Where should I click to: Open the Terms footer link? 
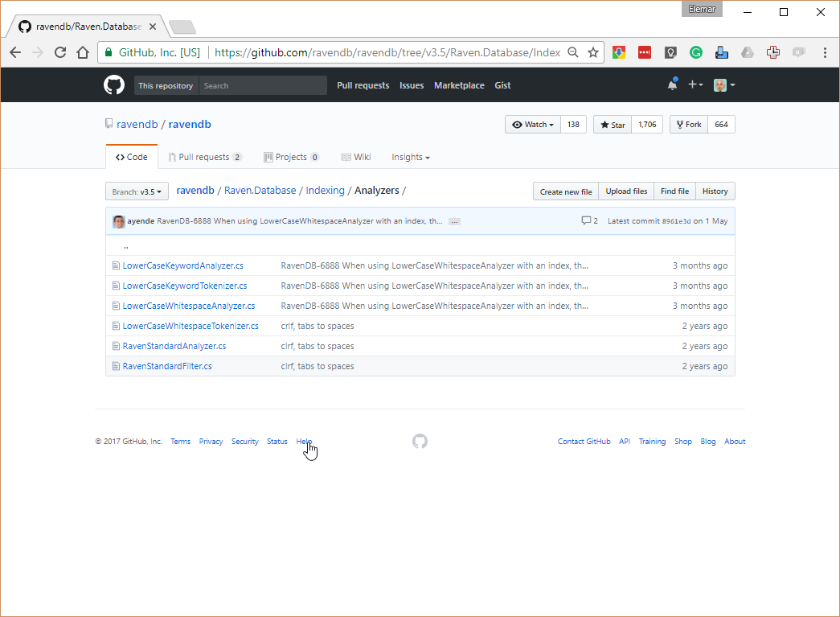181,441
